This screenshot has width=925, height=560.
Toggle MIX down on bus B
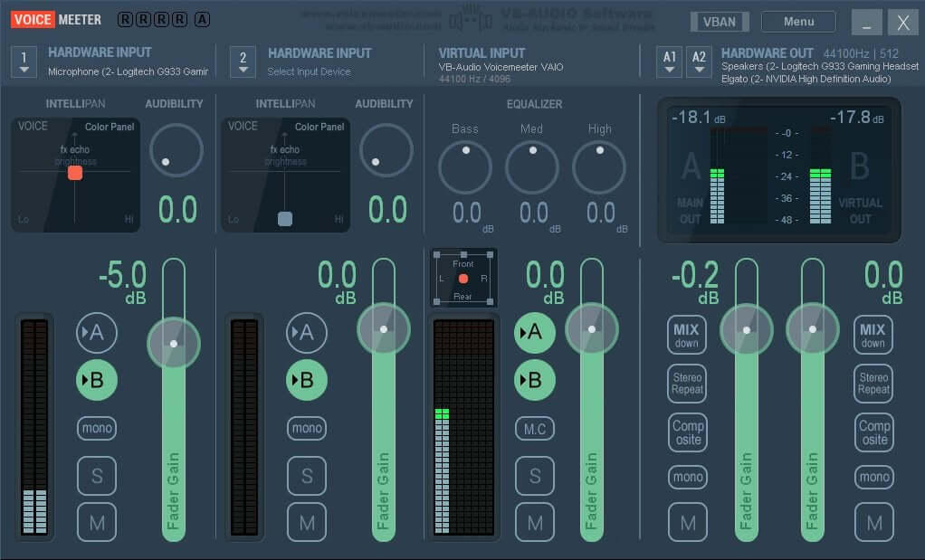873,335
